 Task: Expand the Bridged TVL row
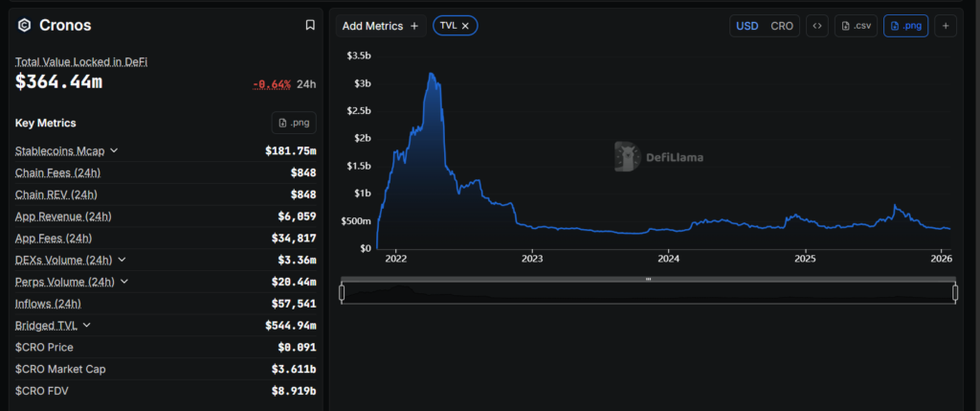click(87, 326)
